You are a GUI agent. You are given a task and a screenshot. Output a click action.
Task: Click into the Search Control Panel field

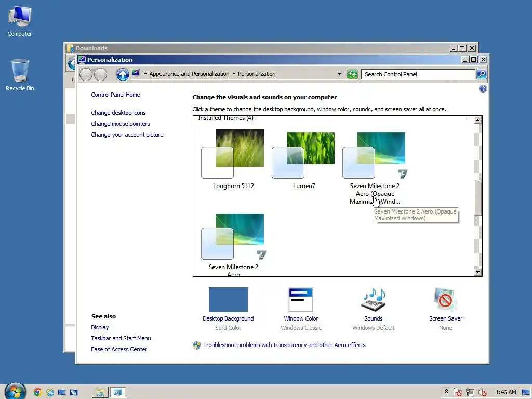418,74
